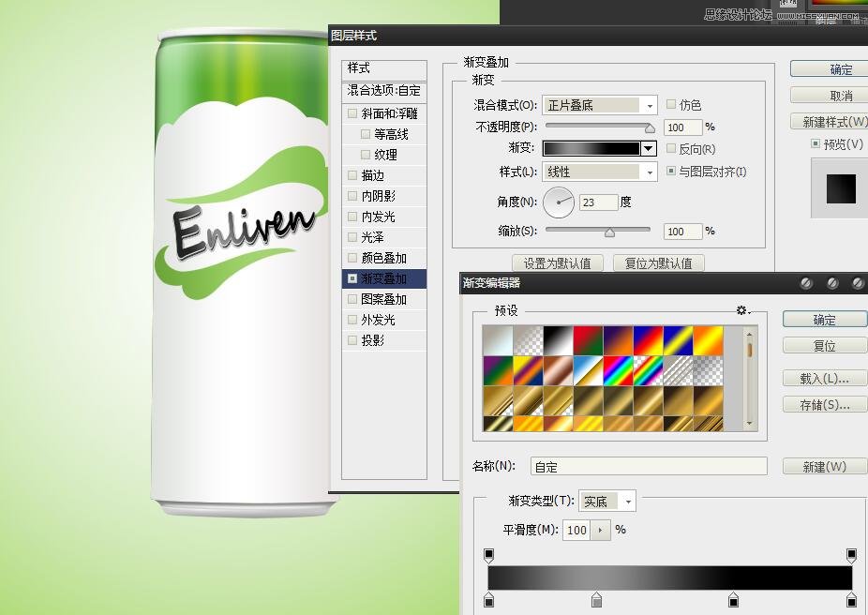Enable 斜面和浮雕 (Bevel and Emboss) checkbox
Screen dimensions: 868x615
coord(352,113)
